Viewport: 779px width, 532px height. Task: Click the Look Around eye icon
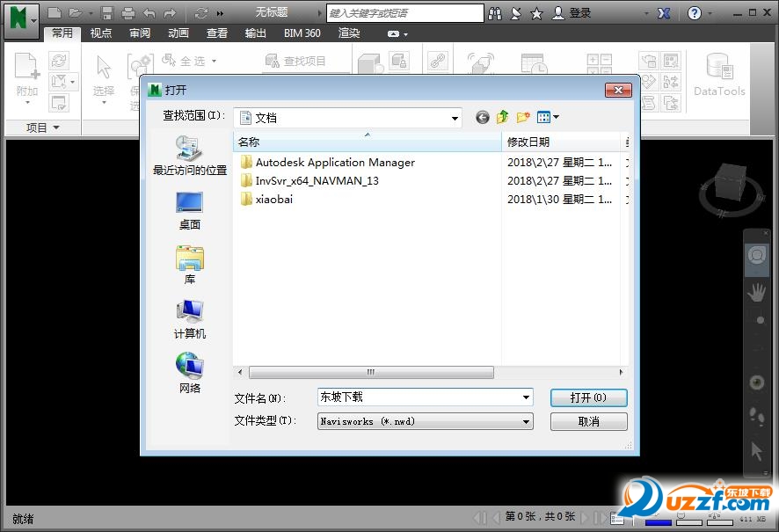[757, 382]
